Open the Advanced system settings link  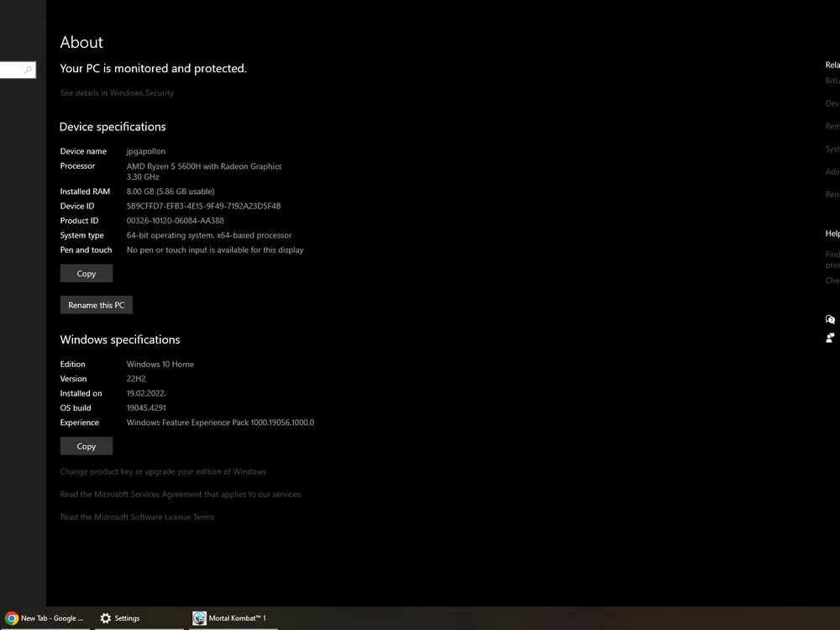pos(832,172)
